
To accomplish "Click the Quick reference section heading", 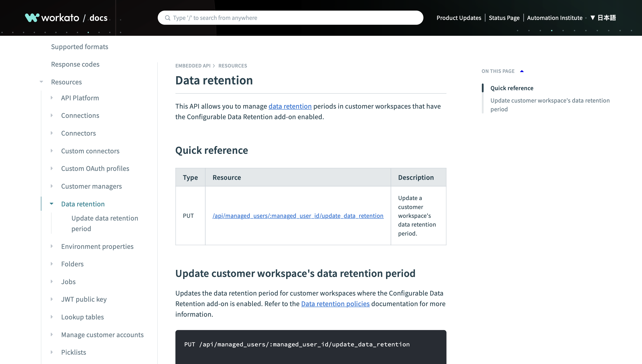I will point(211,150).
